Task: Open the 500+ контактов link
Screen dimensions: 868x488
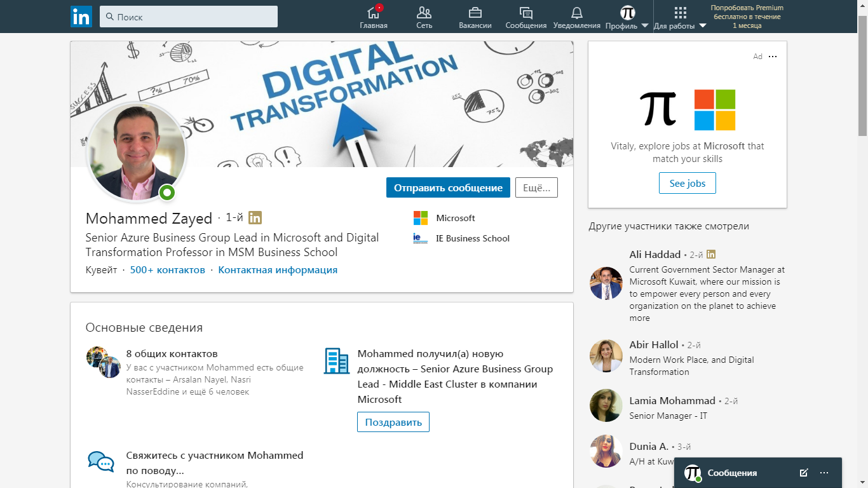Action: pyautogui.click(x=168, y=270)
